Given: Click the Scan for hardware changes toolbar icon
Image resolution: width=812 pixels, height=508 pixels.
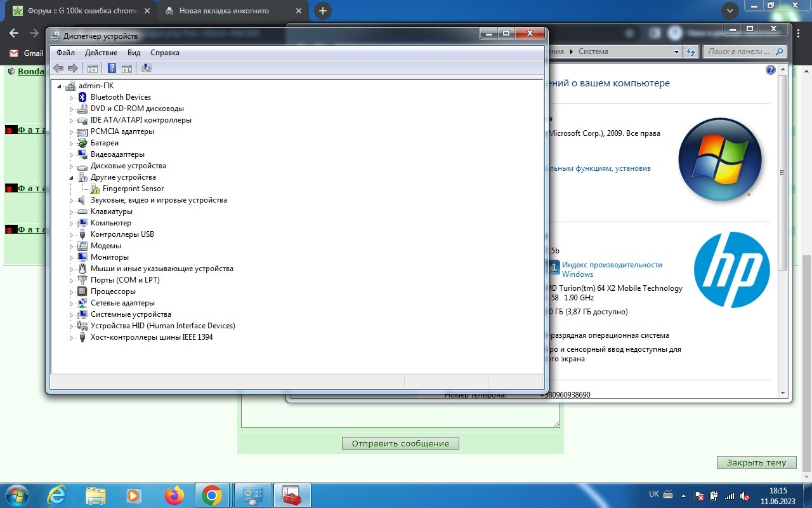Looking at the screenshot, I should [147, 68].
